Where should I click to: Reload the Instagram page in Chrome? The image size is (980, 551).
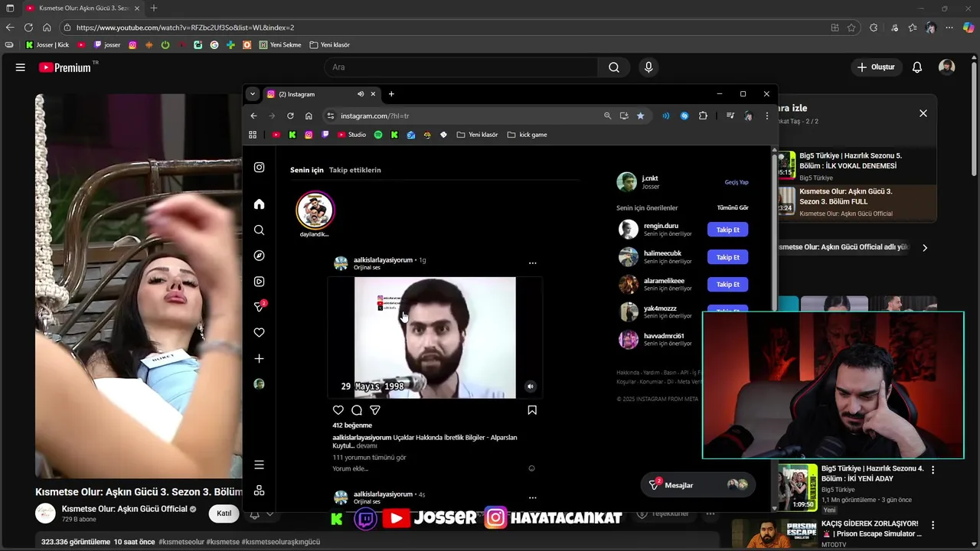tap(290, 116)
